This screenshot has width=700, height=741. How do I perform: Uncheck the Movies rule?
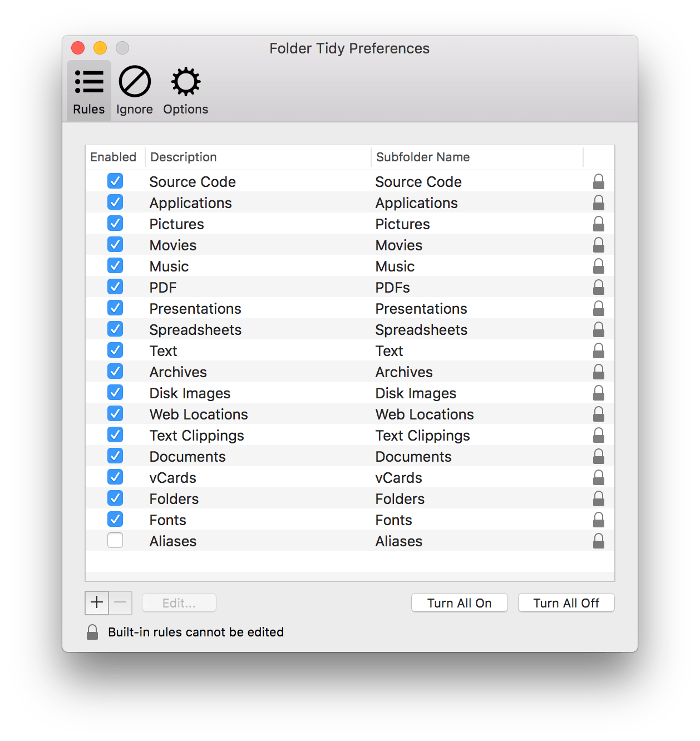(x=115, y=244)
